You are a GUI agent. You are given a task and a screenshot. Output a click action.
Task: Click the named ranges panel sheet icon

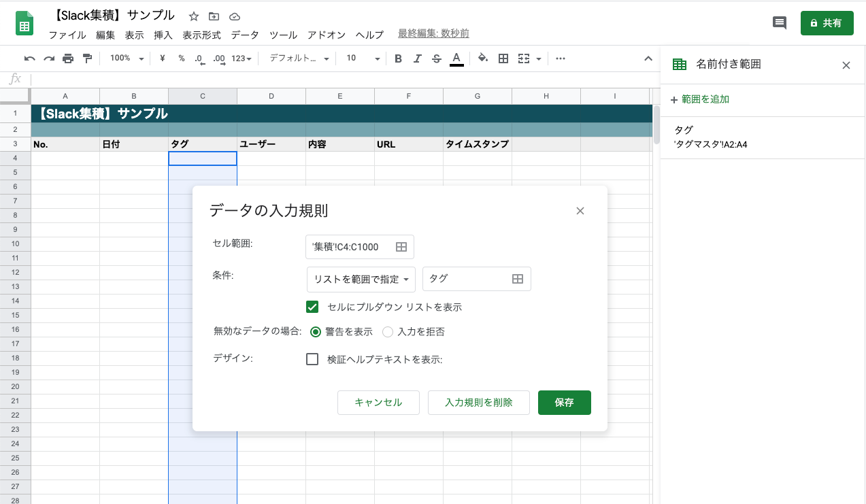tap(680, 65)
